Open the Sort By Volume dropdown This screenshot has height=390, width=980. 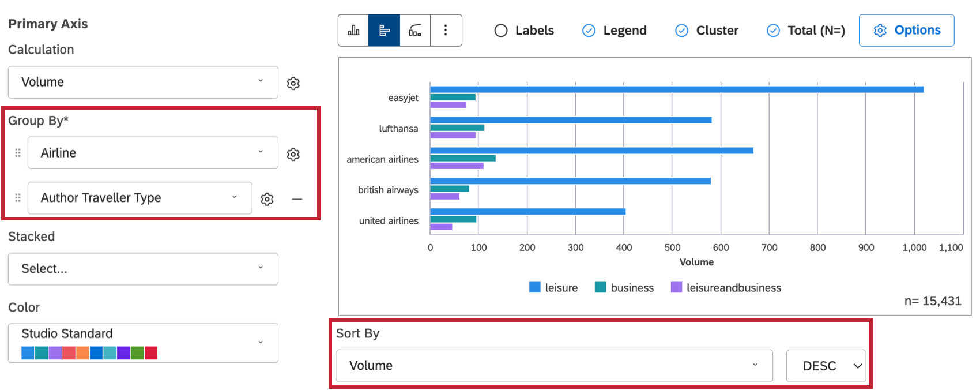(554, 366)
